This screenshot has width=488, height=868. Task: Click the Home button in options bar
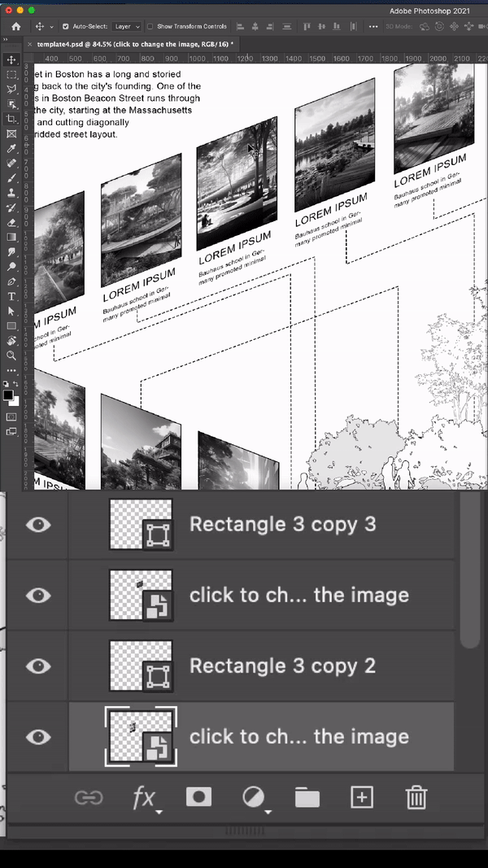15,27
